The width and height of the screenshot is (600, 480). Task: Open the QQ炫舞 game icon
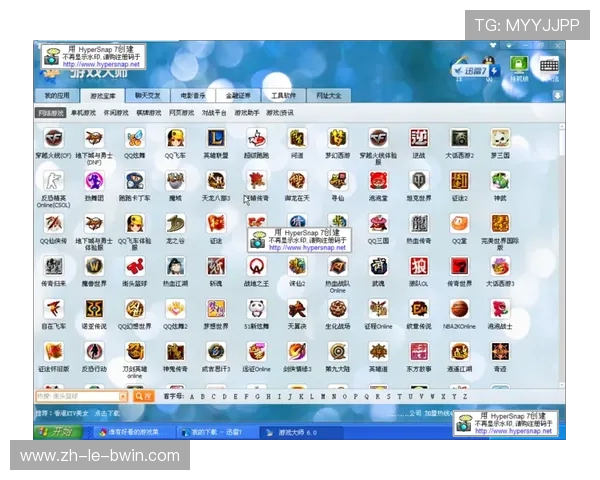coord(134,138)
